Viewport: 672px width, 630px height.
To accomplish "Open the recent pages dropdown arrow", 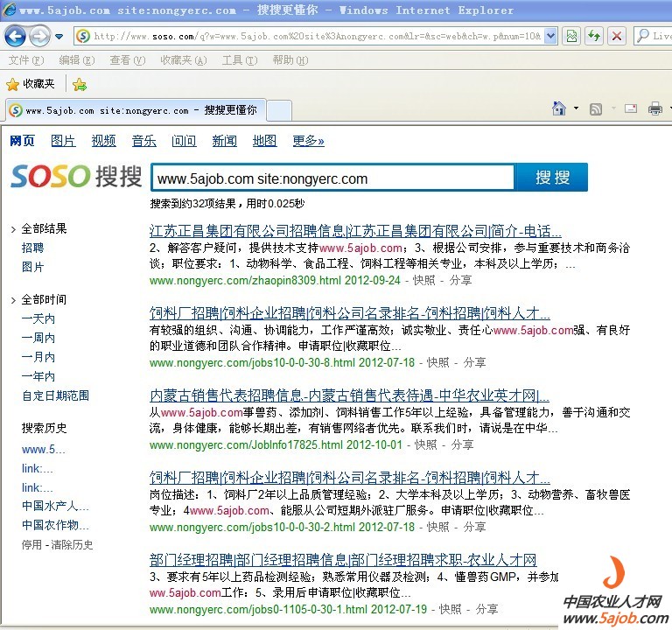I will 59,37.
